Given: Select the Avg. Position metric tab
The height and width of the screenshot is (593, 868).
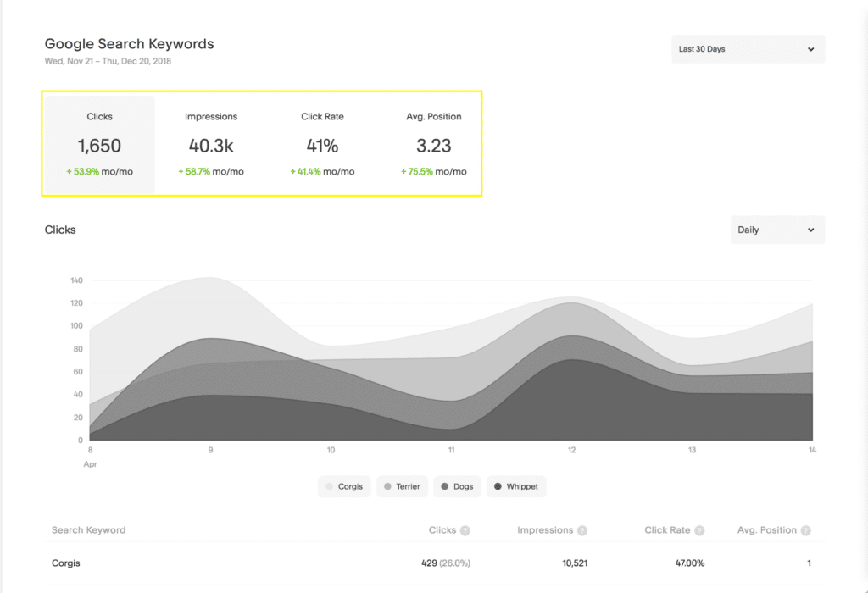Looking at the screenshot, I should click(434, 144).
